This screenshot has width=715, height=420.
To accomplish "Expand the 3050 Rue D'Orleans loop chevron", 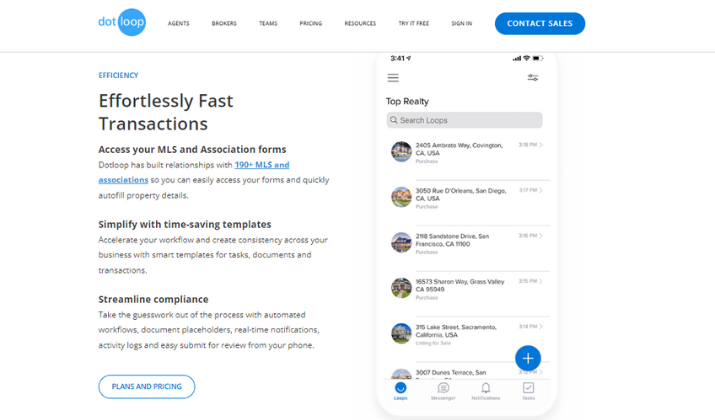I will (x=541, y=190).
